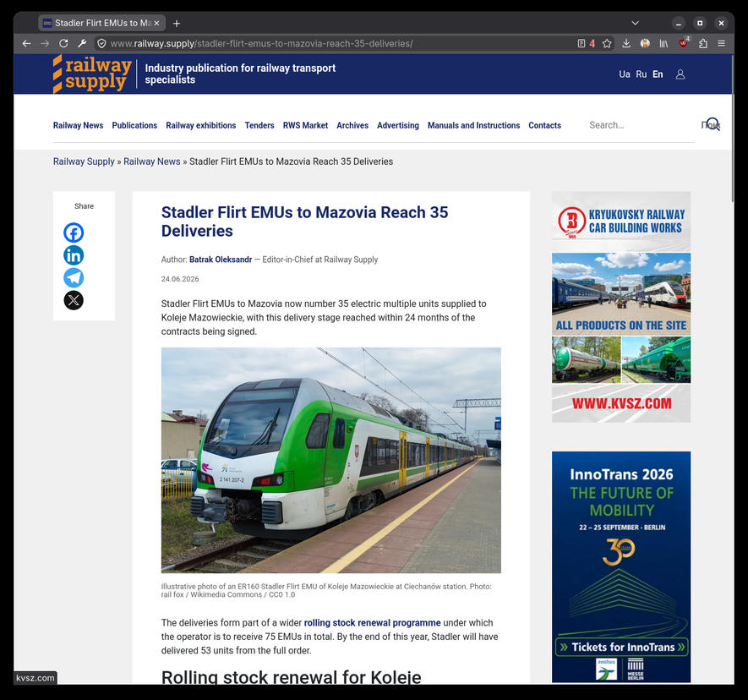Go back to the previous page
This screenshot has width=748, height=700.
pos(27,43)
